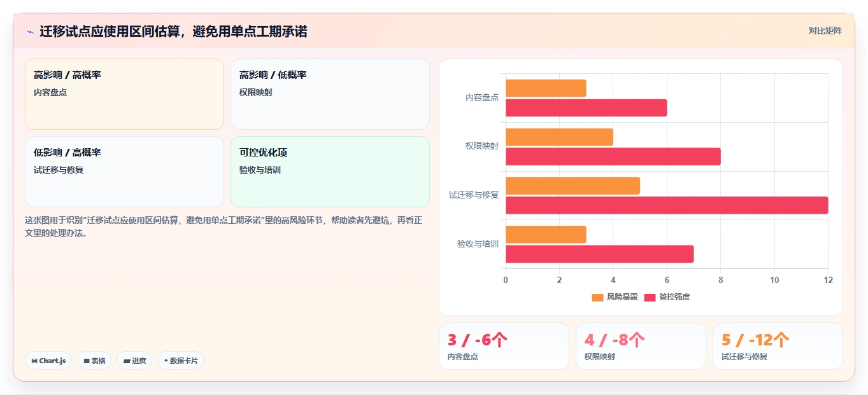Select the 高影响 / 高概率 内容盘点 card
The image size is (868, 395).
tap(124, 94)
